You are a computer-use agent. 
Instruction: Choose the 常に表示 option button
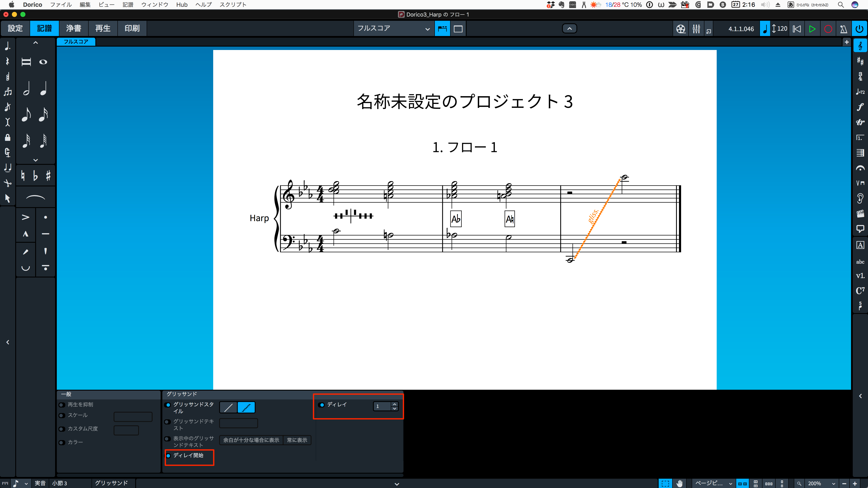(x=297, y=440)
